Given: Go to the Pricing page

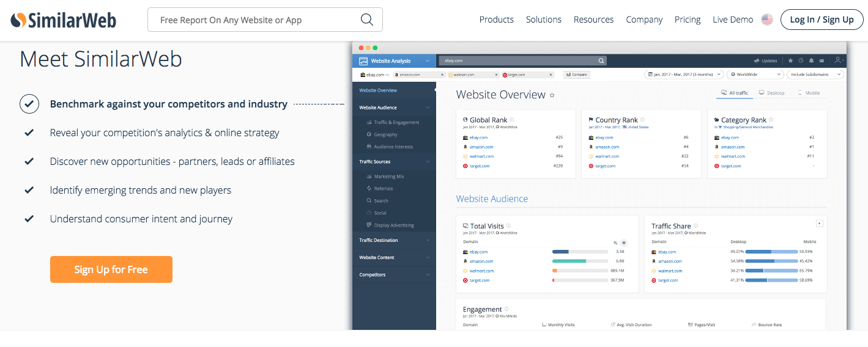Looking at the screenshot, I should click(x=688, y=20).
